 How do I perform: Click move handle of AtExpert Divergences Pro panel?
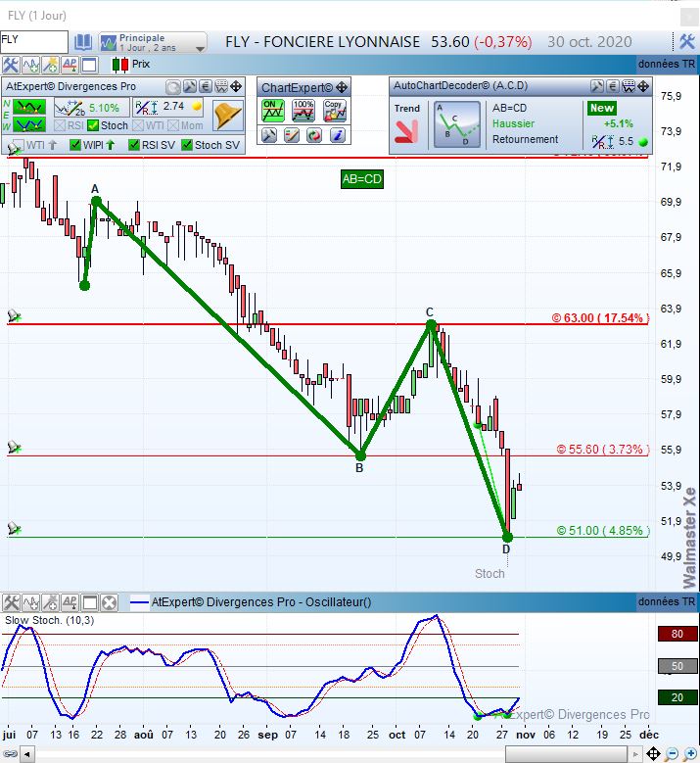236,86
